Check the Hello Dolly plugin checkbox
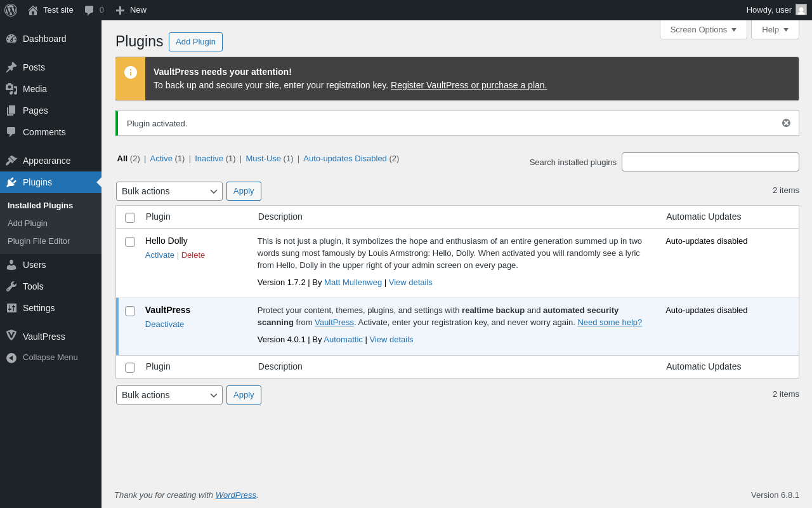The width and height of the screenshot is (812, 508). [130, 242]
